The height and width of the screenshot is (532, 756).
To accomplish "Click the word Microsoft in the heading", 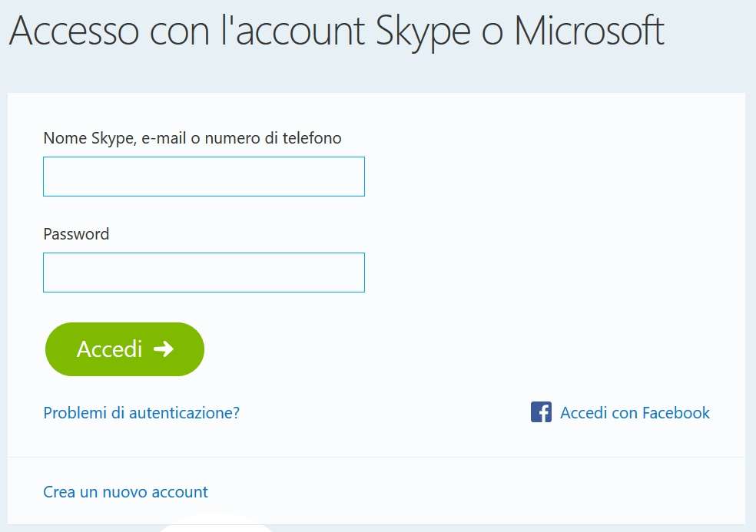I will pyautogui.click(x=589, y=31).
